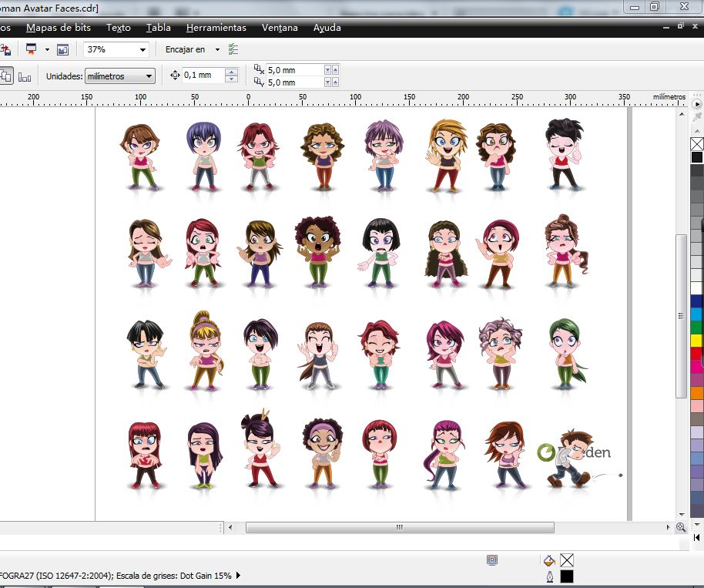The height and width of the screenshot is (588, 704).
Task: Click the alignment guides checklist icon
Action: tap(234, 49)
